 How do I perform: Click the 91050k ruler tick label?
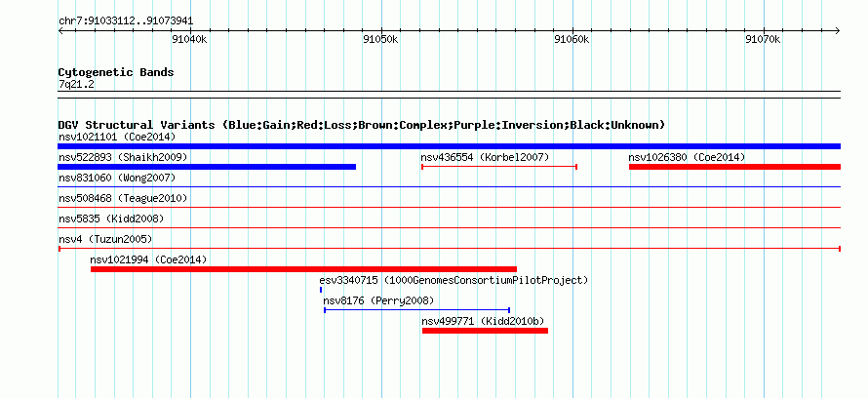point(380,39)
